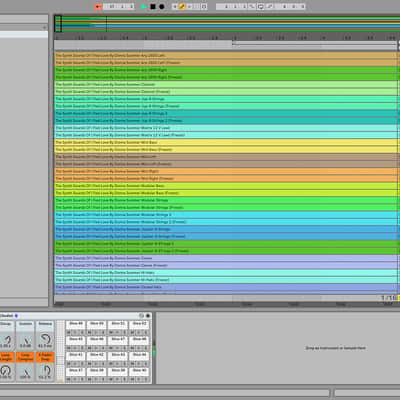Preview the Slice 46 pad with its play icon
The height and width of the screenshot is (400, 400).
pos(96,348)
